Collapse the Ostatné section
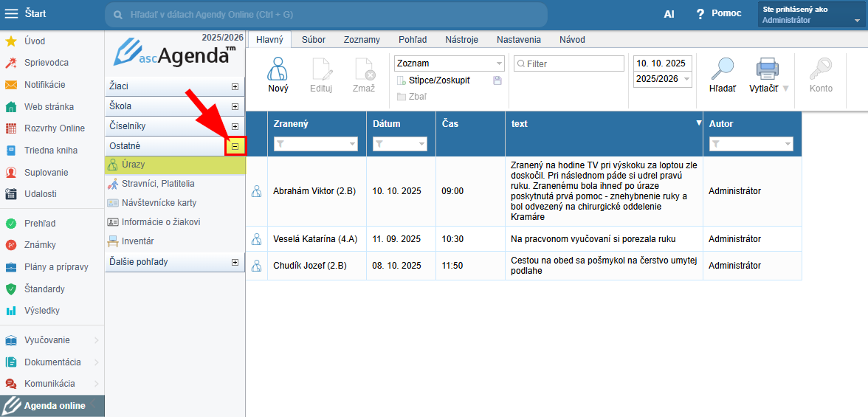Image resolution: width=868 pixels, height=417 pixels. (235, 146)
